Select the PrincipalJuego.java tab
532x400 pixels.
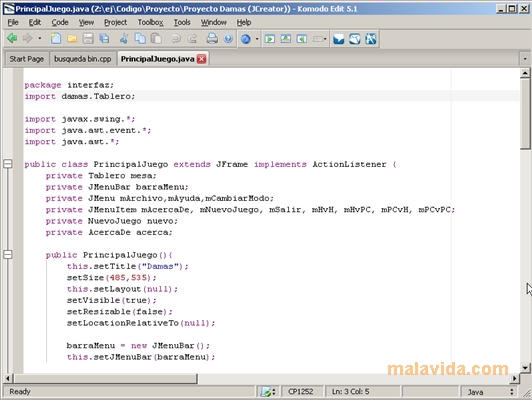tap(157, 59)
